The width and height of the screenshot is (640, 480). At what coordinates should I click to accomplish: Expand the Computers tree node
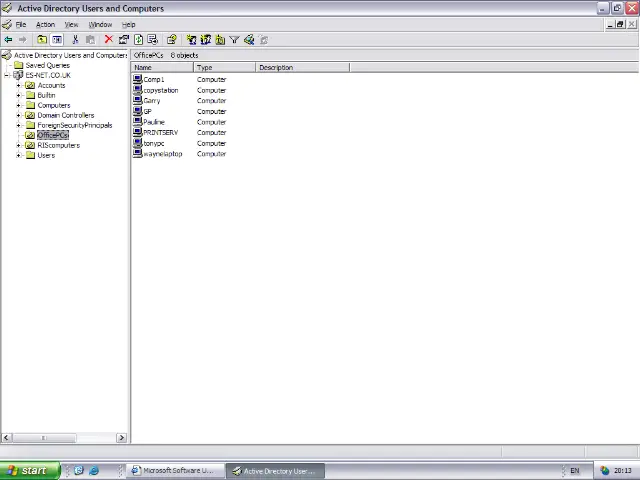pyautogui.click(x=18, y=105)
